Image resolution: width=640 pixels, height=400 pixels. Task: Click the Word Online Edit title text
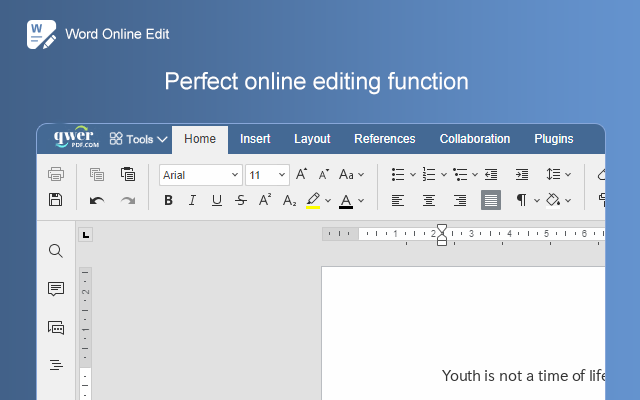click(117, 34)
